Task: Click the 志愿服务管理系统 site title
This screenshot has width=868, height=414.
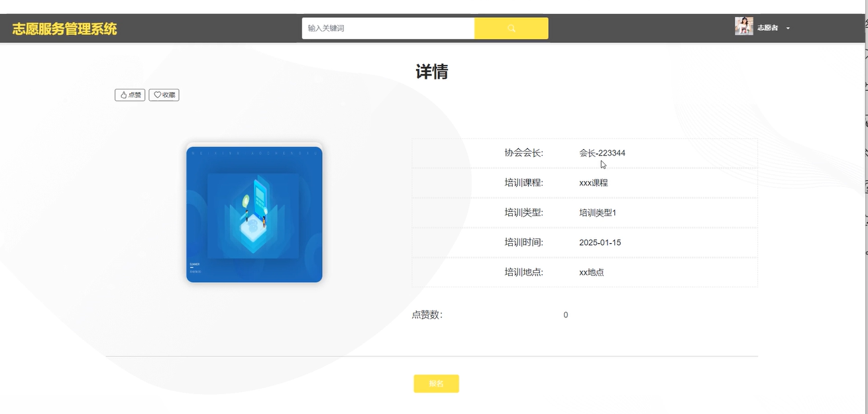Action: (x=65, y=29)
